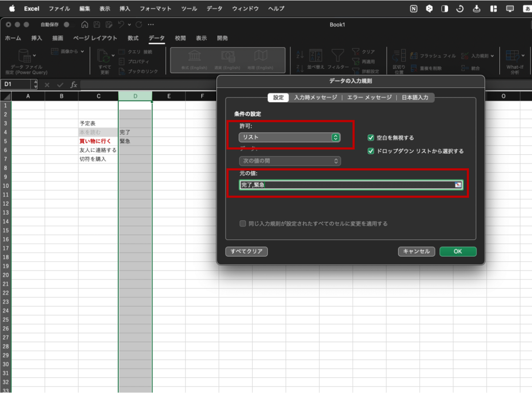The image size is (532, 393).
Task: Click the フィルター funnel icon
Action: 338,55
